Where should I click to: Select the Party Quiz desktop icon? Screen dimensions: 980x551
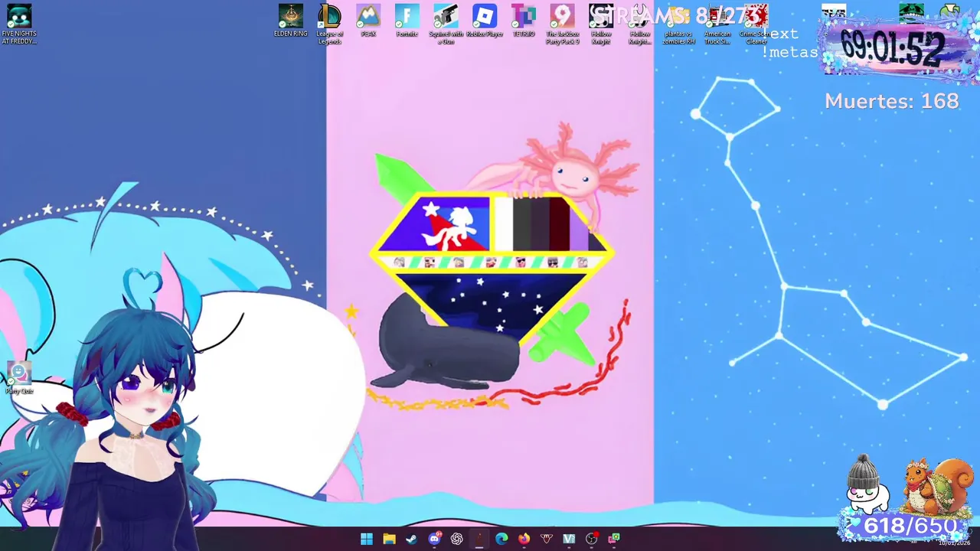coord(19,379)
